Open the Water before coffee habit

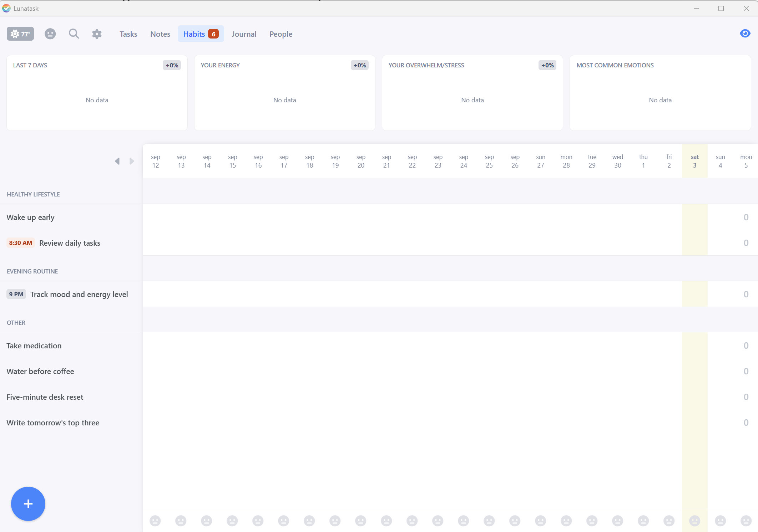pos(40,371)
